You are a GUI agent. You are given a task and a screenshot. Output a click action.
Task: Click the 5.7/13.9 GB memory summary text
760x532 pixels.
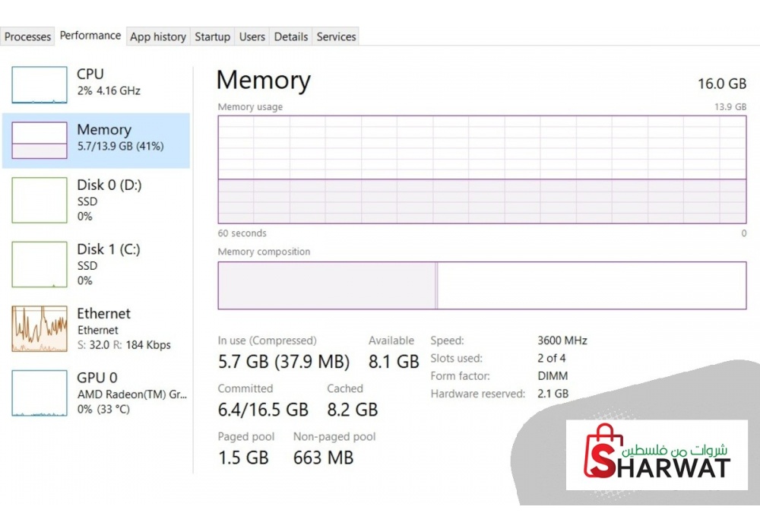120,146
